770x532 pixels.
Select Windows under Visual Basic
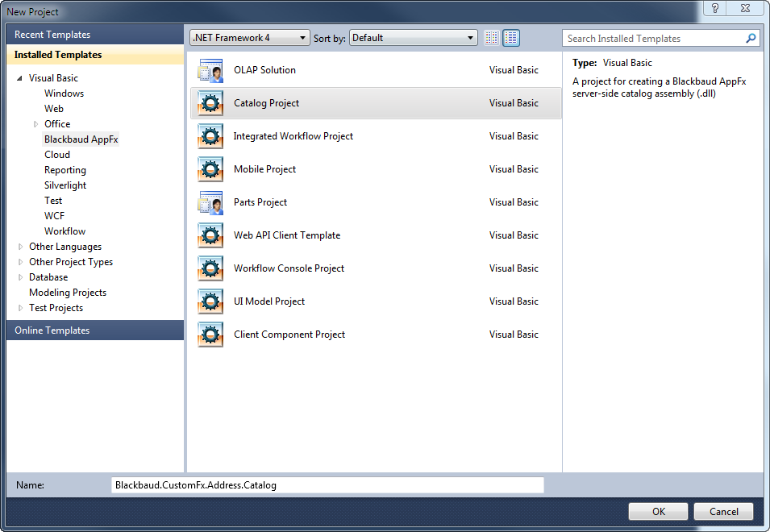pos(64,94)
